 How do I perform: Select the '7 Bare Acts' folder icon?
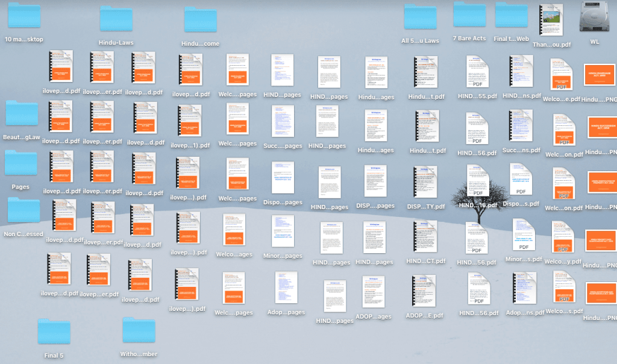click(x=469, y=14)
